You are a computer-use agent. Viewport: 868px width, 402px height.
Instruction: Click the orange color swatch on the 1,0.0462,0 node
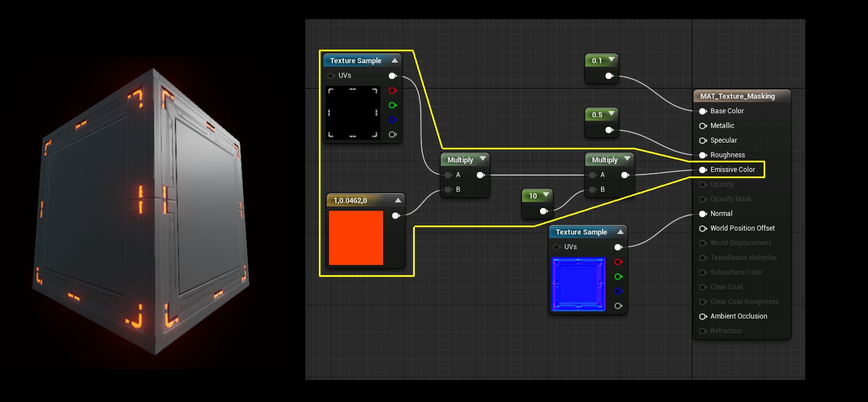[356, 237]
